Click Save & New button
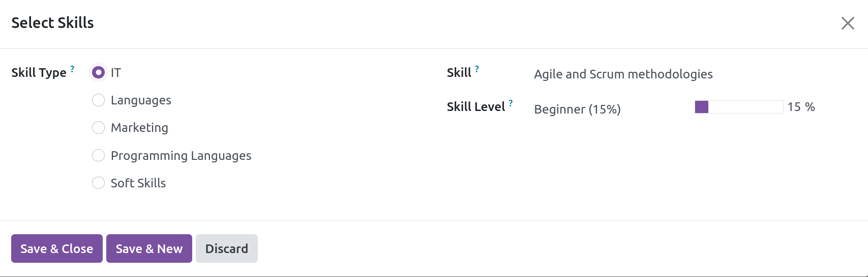The height and width of the screenshot is (277, 868). point(149,248)
